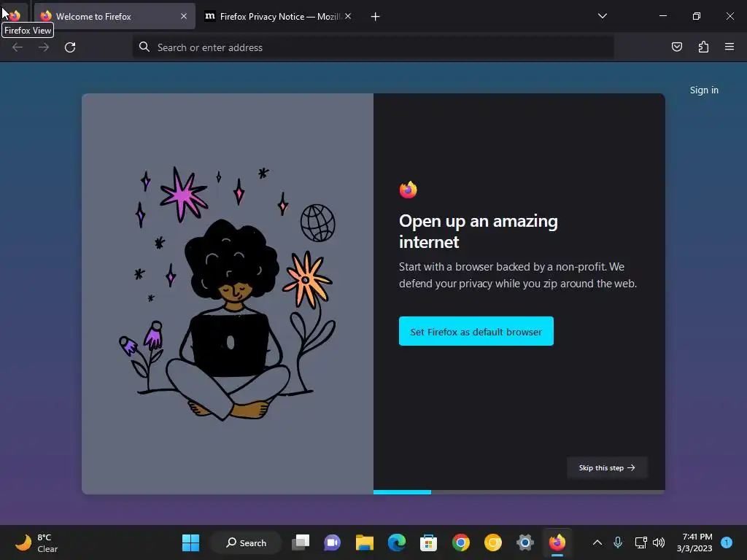Launch Google Chrome from taskbar
The height and width of the screenshot is (560, 747).
click(x=461, y=542)
